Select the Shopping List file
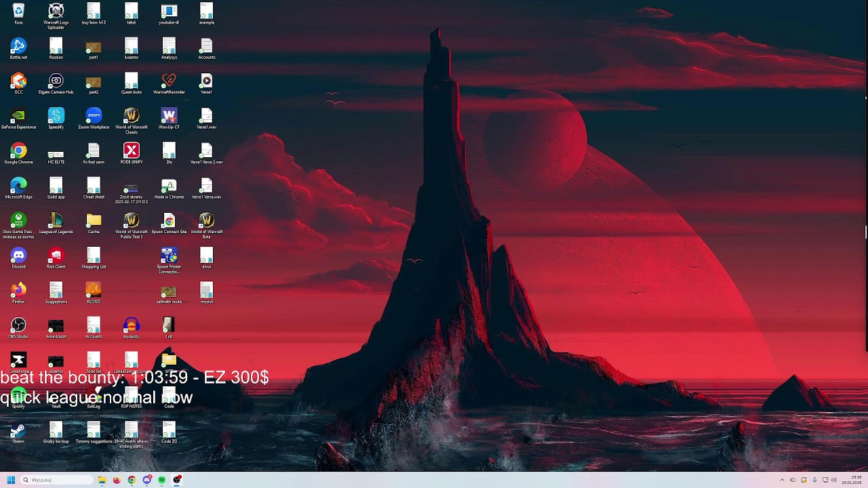868x488 pixels. (x=94, y=258)
